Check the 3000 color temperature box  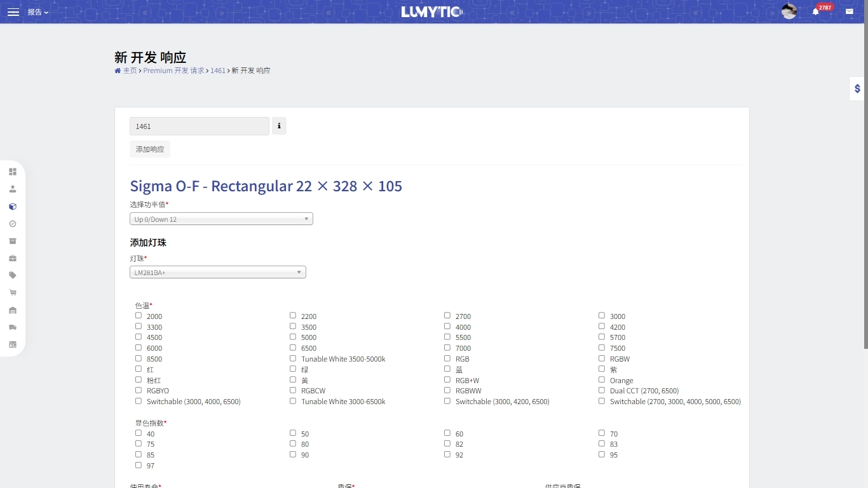(602, 316)
